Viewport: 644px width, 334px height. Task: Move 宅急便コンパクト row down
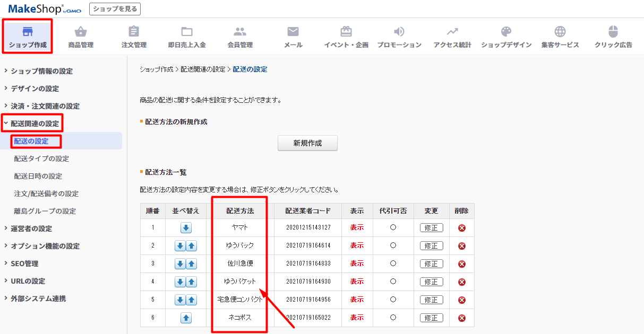pyautogui.click(x=180, y=300)
